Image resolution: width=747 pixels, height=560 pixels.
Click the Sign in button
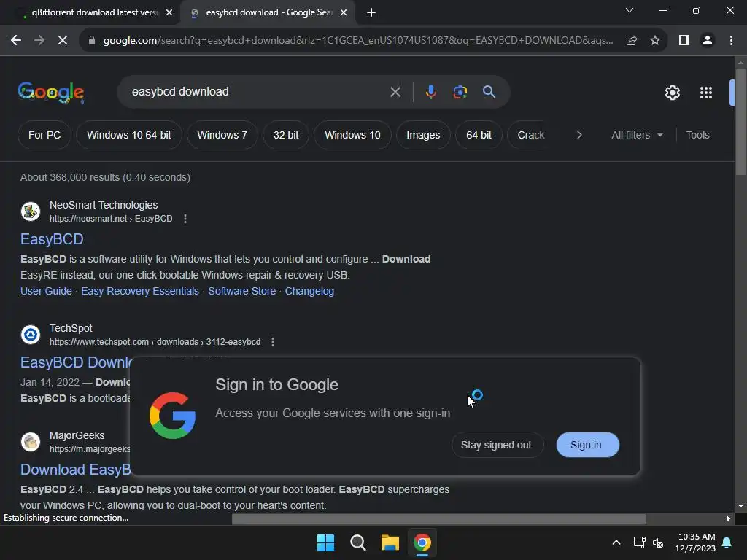[x=586, y=445]
